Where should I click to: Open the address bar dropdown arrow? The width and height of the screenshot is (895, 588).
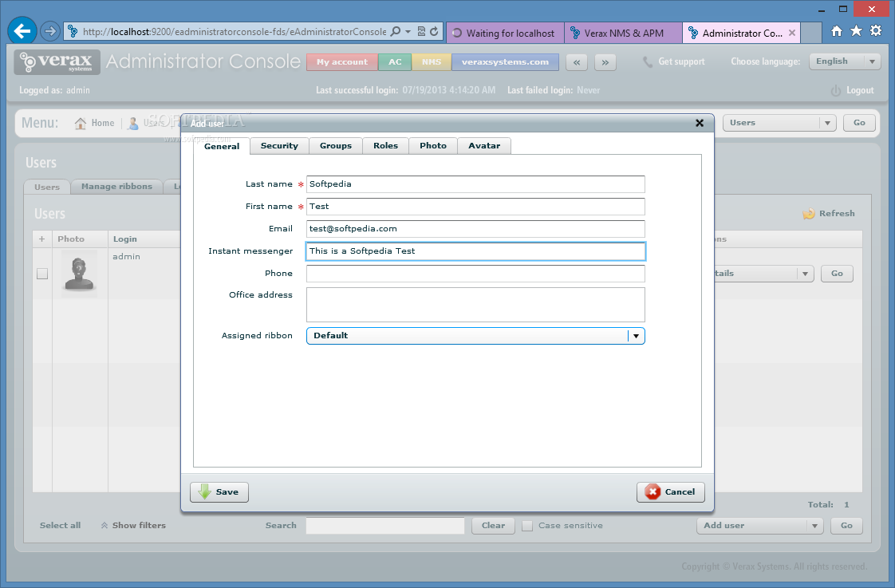408,31
